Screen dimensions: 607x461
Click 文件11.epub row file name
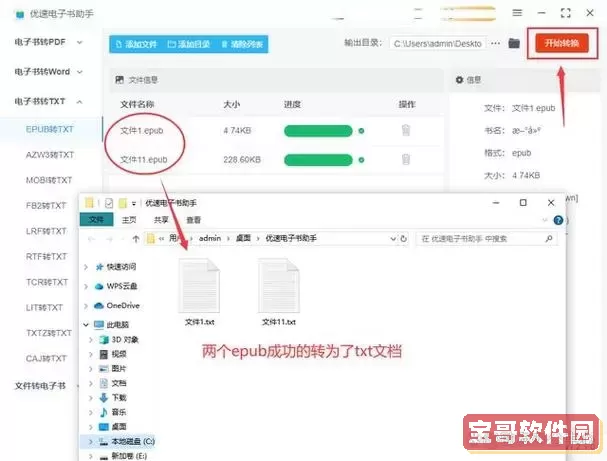pos(144,159)
